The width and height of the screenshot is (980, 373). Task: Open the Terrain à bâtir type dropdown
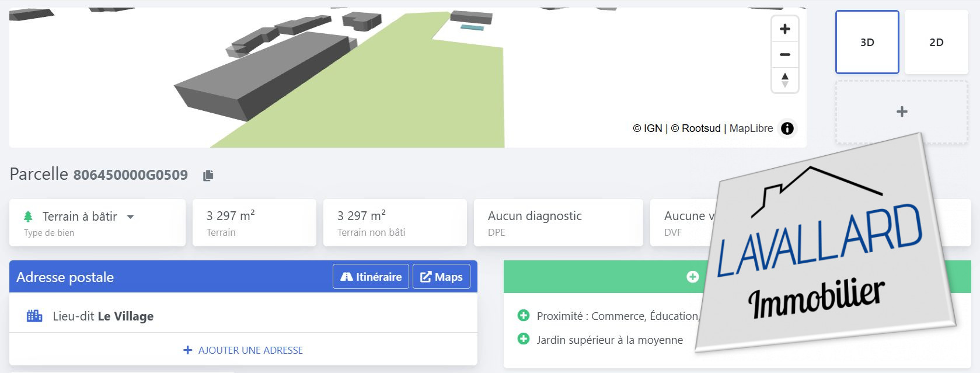pos(130,217)
